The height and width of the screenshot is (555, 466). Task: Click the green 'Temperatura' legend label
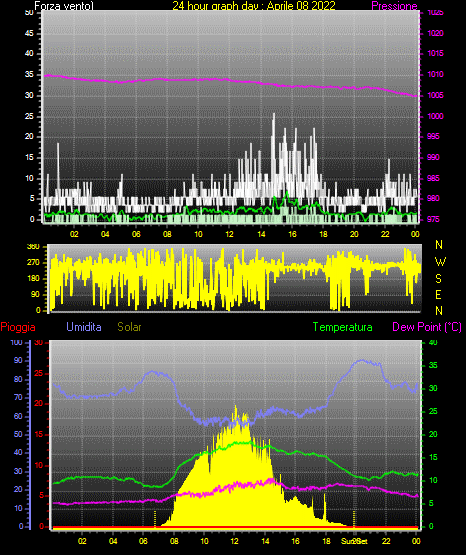[x=342, y=327]
